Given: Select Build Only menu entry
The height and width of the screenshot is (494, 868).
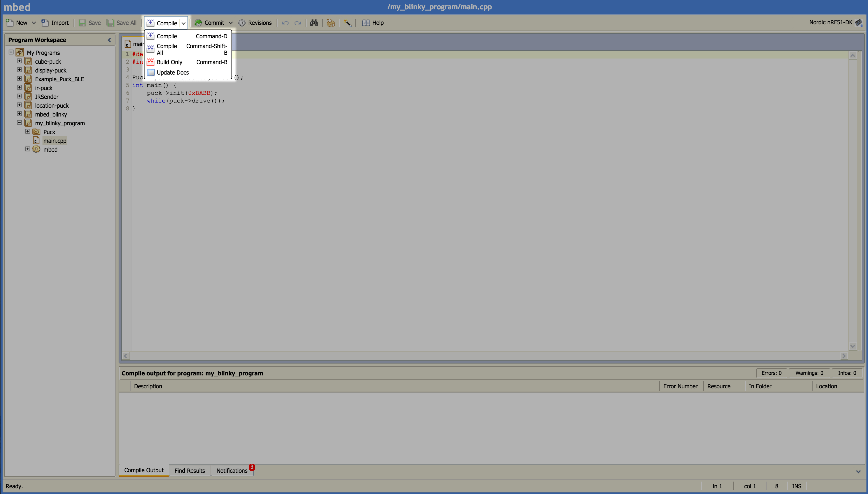Looking at the screenshot, I should click(169, 62).
